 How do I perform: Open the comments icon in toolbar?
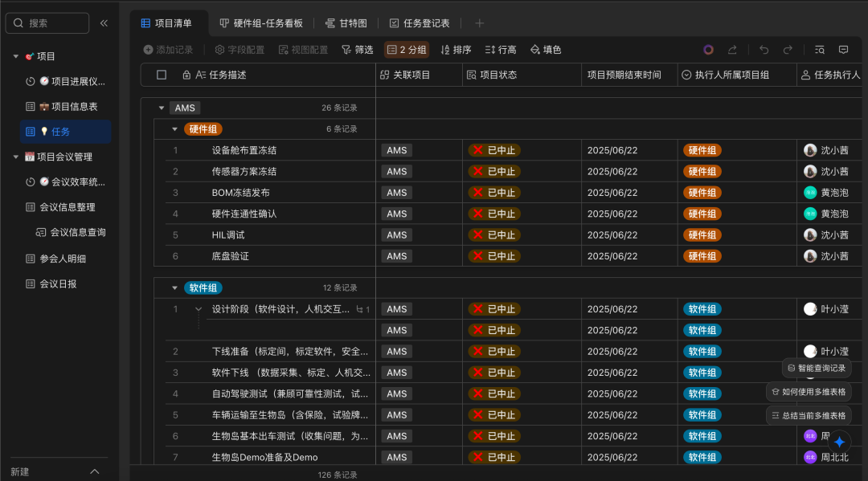point(843,50)
